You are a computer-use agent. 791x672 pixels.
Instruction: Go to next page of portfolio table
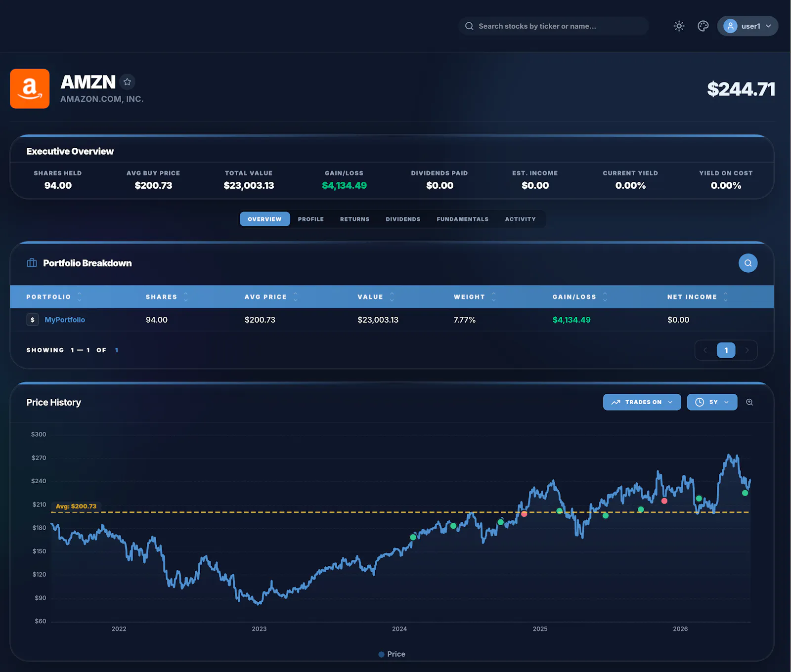[747, 350]
